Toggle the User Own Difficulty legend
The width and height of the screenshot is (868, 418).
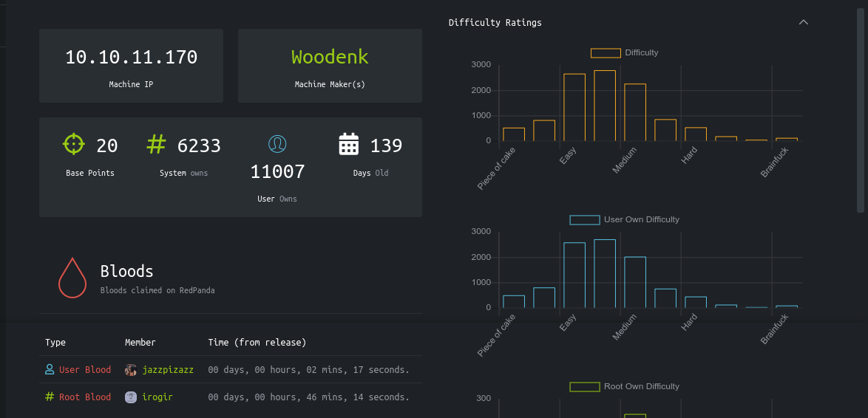(584, 219)
